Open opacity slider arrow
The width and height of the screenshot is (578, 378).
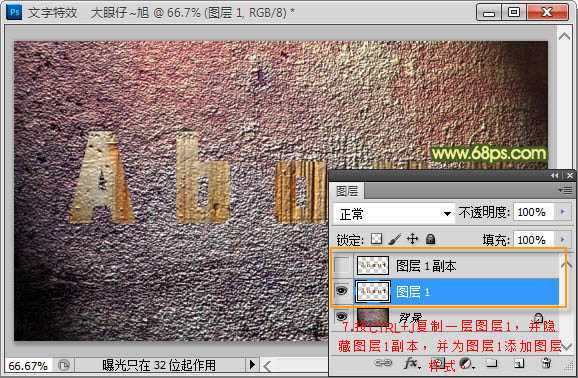coord(563,212)
